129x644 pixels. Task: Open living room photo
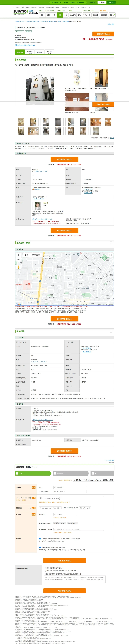(77, 102)
